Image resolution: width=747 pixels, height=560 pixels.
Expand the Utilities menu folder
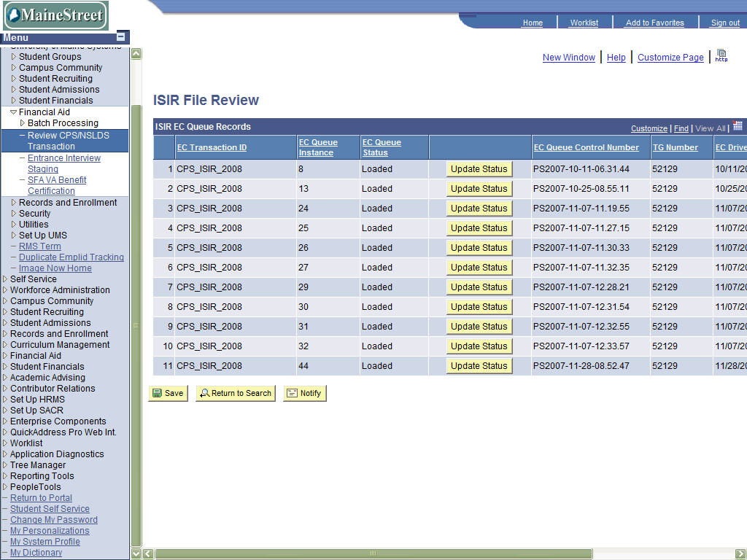click(x=14, y=225)
